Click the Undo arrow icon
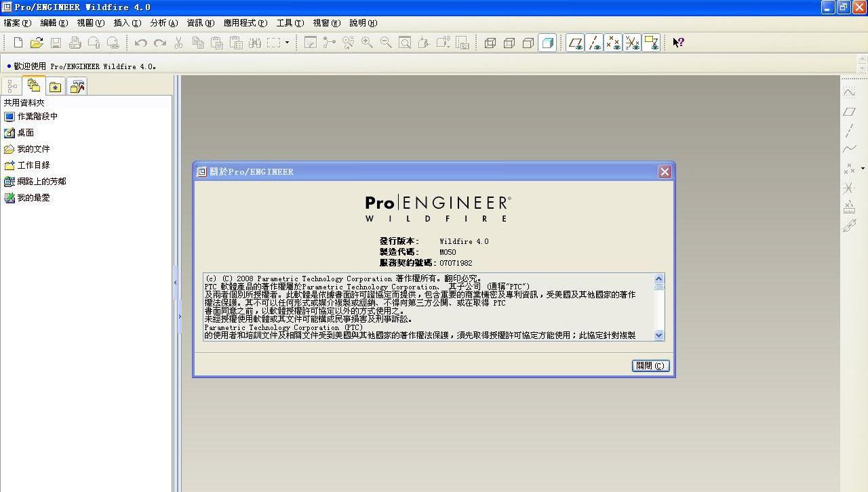Viewport: 868px width, 492px height. (141, 43)
